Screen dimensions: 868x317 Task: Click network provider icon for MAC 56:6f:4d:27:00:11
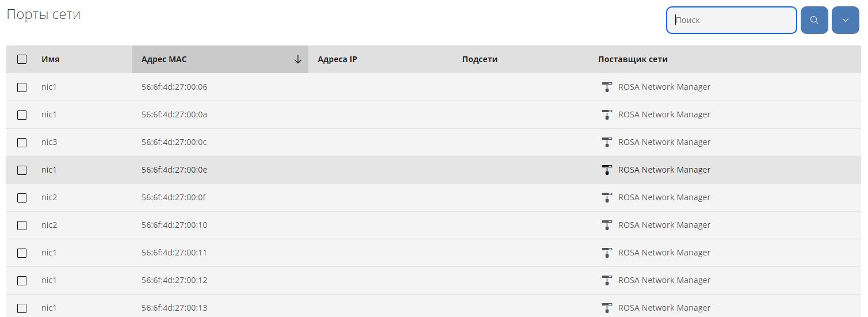pos(607,253)
